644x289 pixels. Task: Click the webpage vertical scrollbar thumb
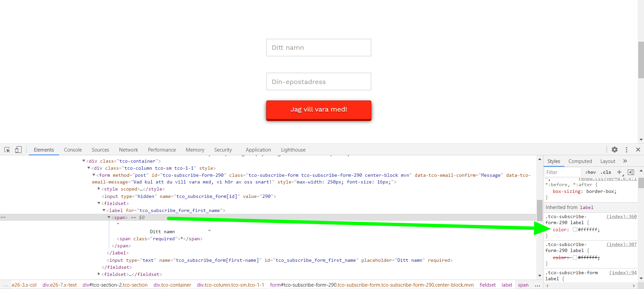[x=641, y=60]
